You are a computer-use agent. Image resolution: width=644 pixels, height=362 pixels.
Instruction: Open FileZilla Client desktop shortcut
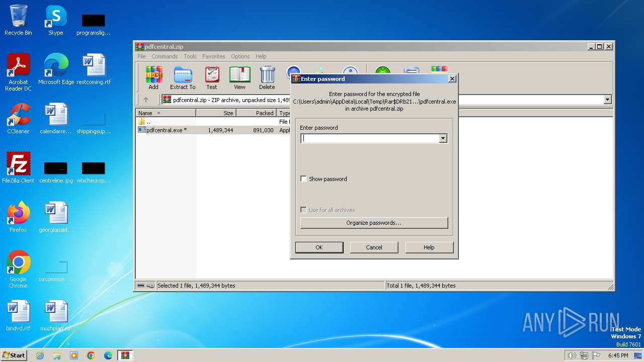[18, 168]
